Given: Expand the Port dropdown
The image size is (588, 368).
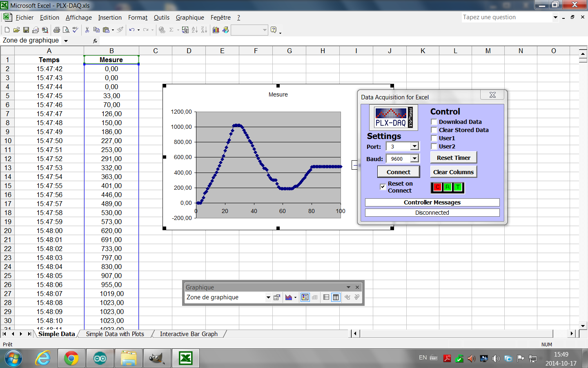Looking at the screenshot, I should 414,146.
